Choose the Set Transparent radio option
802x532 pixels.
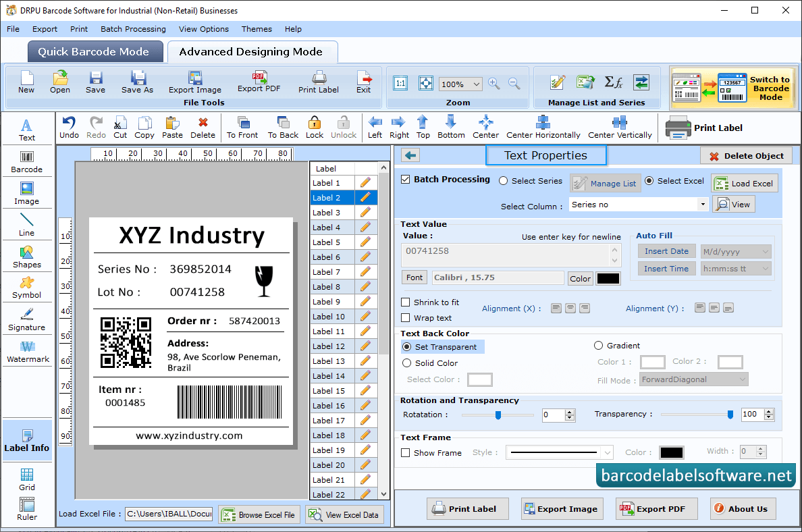click(x=406, y=347)
